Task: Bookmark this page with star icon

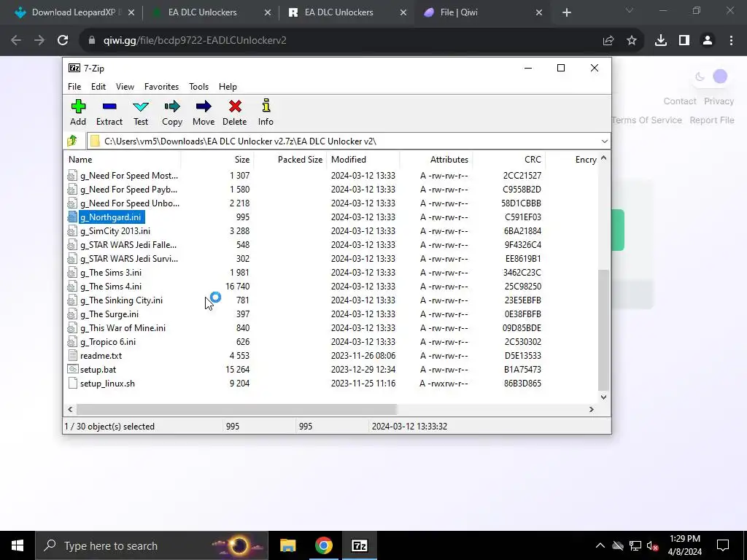Action: point(632,41)
